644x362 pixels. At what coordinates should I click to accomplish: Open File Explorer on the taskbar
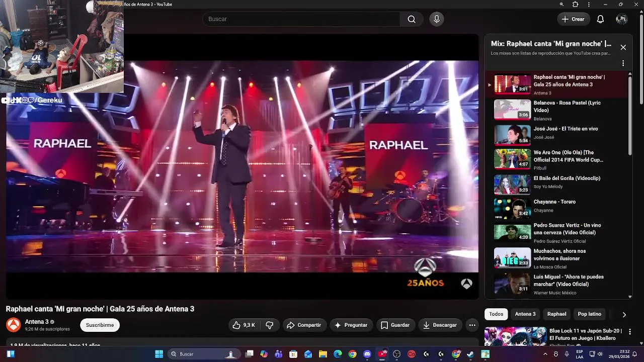click(x=323, y=354)
